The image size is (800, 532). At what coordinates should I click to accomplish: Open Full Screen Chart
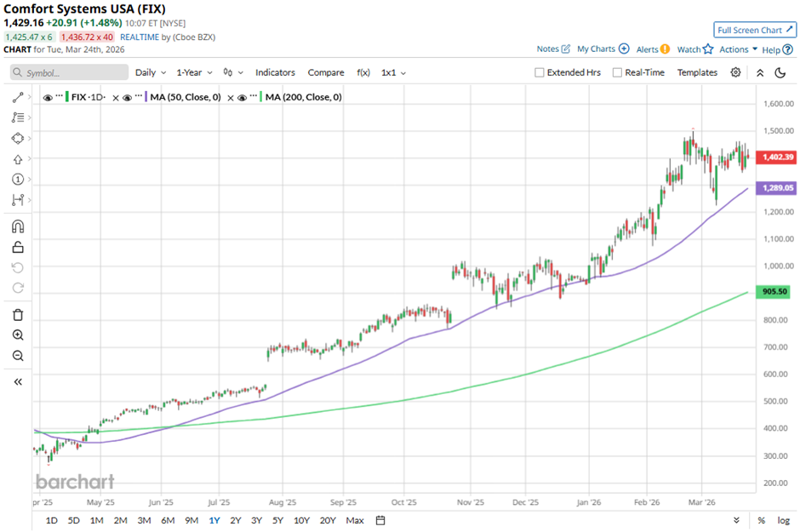755,30
